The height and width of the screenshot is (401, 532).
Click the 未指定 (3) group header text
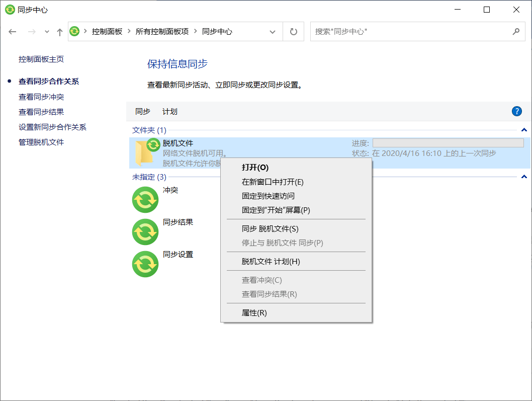tap(149, 177)
